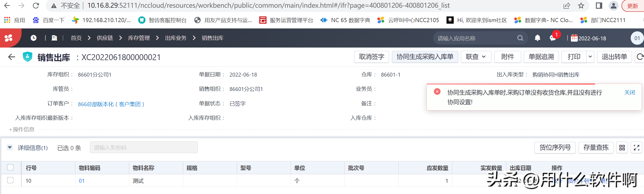The image size is (644, 194).
Task: Expand the 联查 dropdown
Action: pos(476,57)
